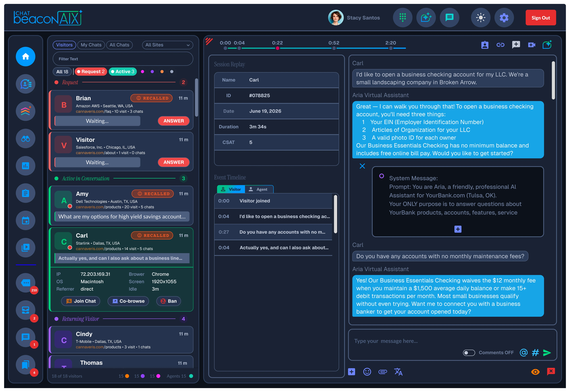Select the Agent event timeline tab

[259, 189]
